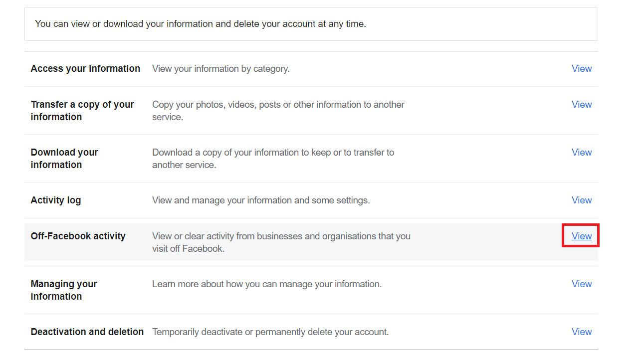
Task: Select the 'Access your information' heading
Action: 85,69
